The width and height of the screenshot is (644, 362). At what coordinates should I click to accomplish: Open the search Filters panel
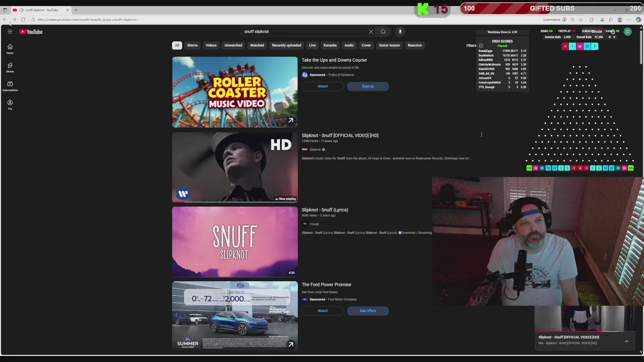474,45
